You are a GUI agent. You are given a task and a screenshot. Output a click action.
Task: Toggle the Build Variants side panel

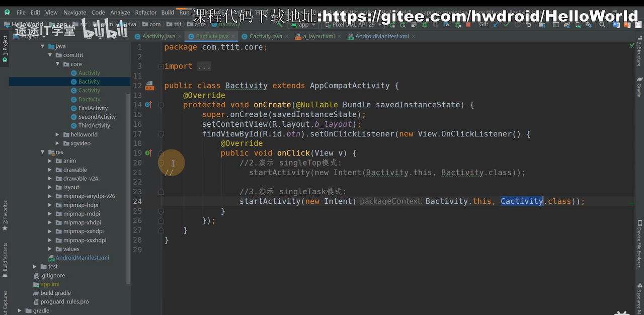(x=5, y=257)
